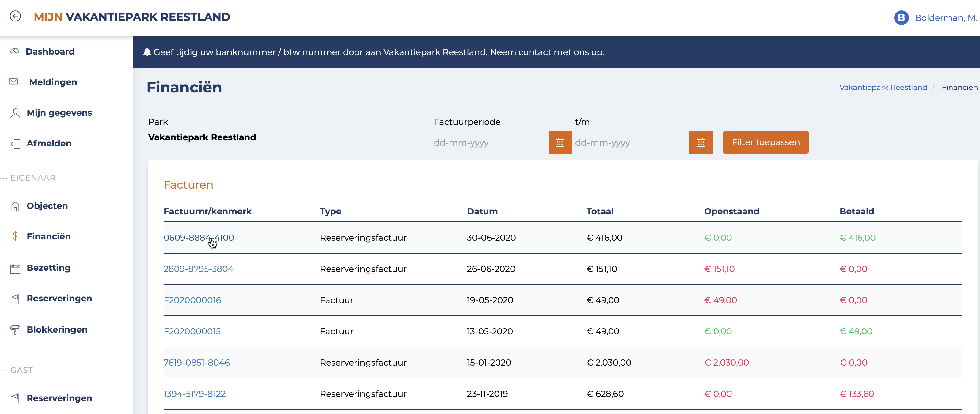
Task: Click the Mijn gegevens person icon
Action: (15, 113)
